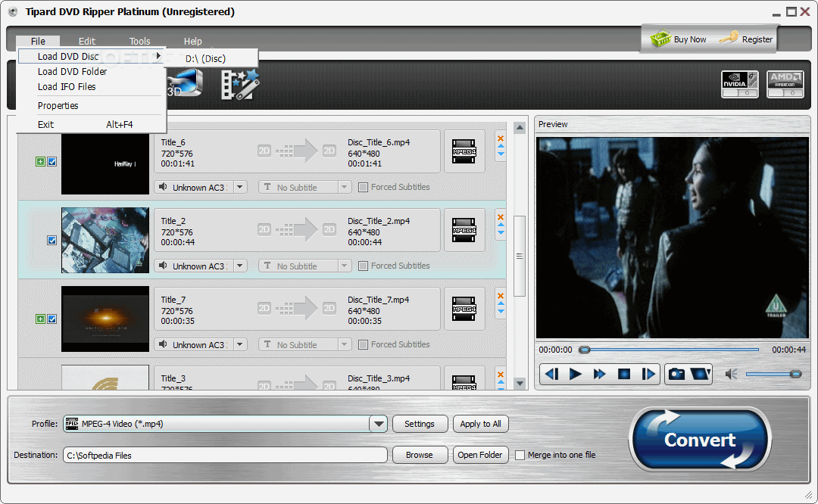Enable Forced Subtitles for Title_6
This screenshot has width=818, height=504.
(x=363, y=187)
